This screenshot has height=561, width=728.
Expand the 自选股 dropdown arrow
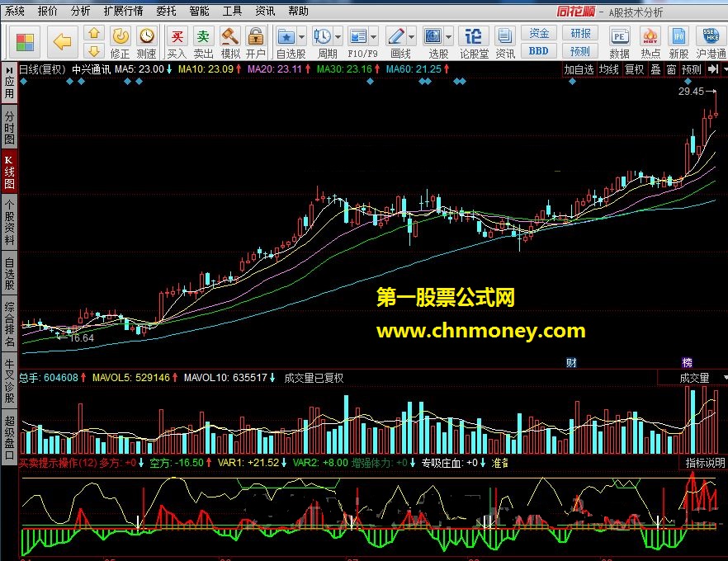coord(302,36)
